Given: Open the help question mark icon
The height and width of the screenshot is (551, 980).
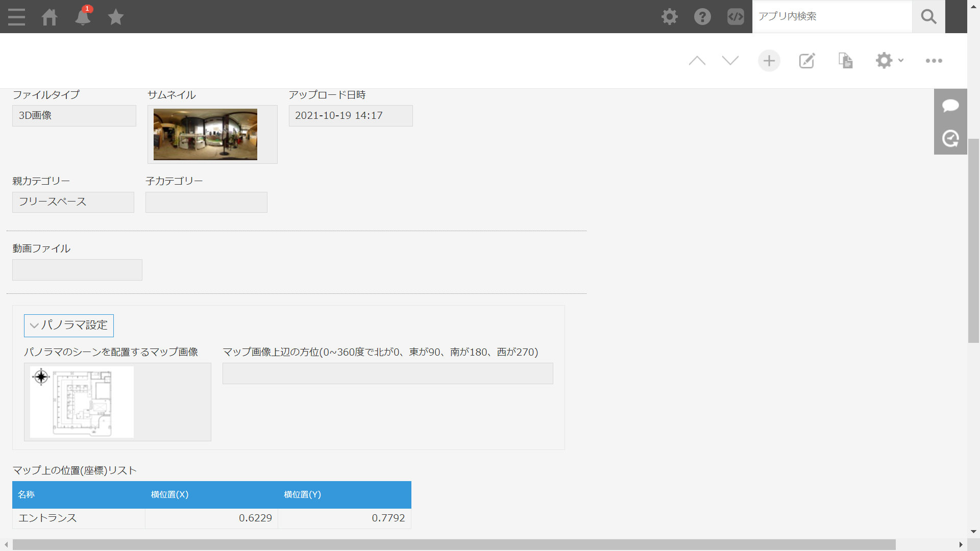Looking at the screenshot, I should tap(702, 17).
